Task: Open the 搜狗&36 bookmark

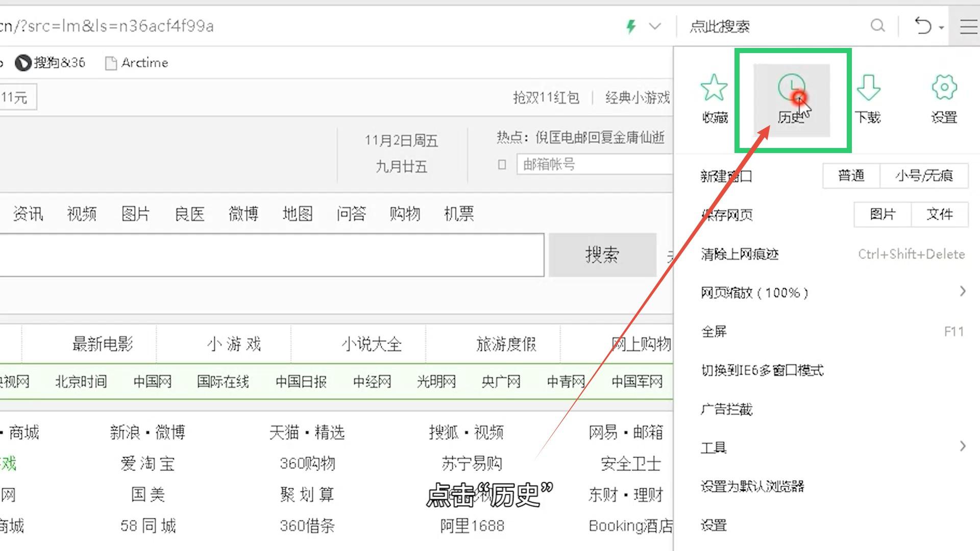Action: pos(50,63)
